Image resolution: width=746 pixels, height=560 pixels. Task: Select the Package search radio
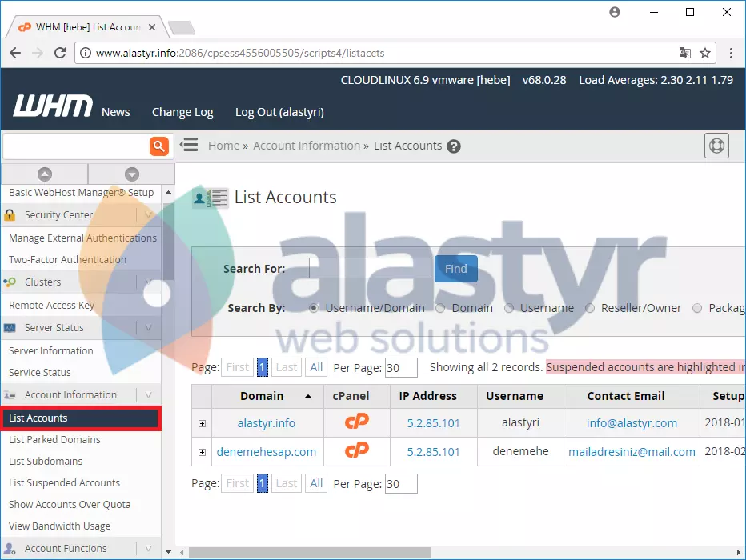697,308
